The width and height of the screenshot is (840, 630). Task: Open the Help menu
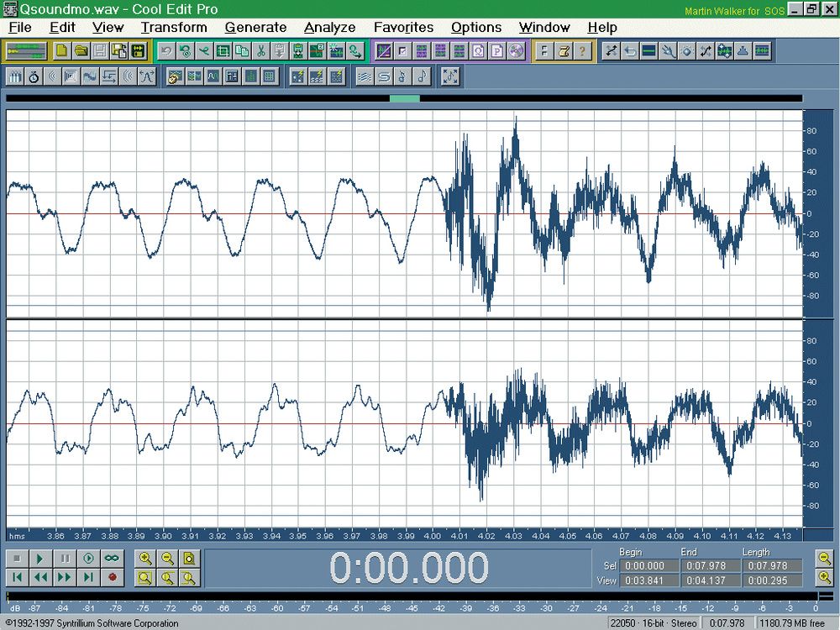coord(602,28)
